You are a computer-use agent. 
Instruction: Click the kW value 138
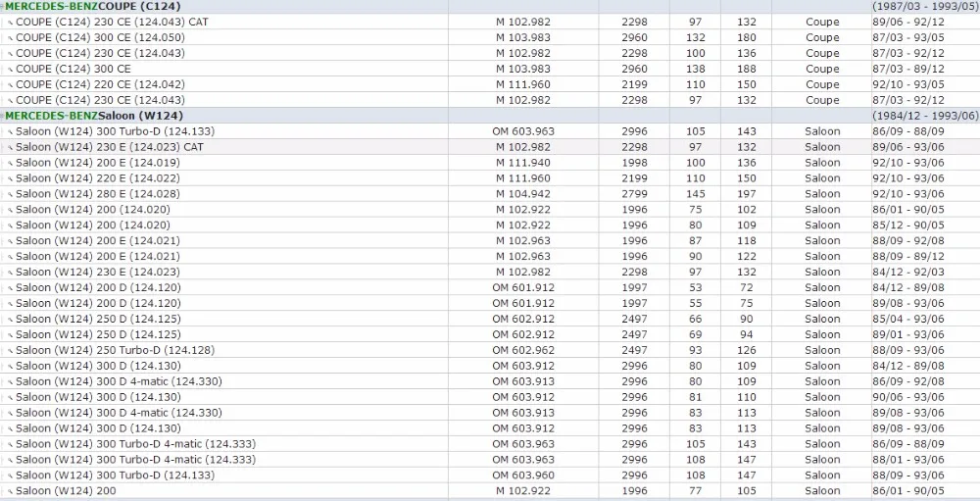pos(696,69)
